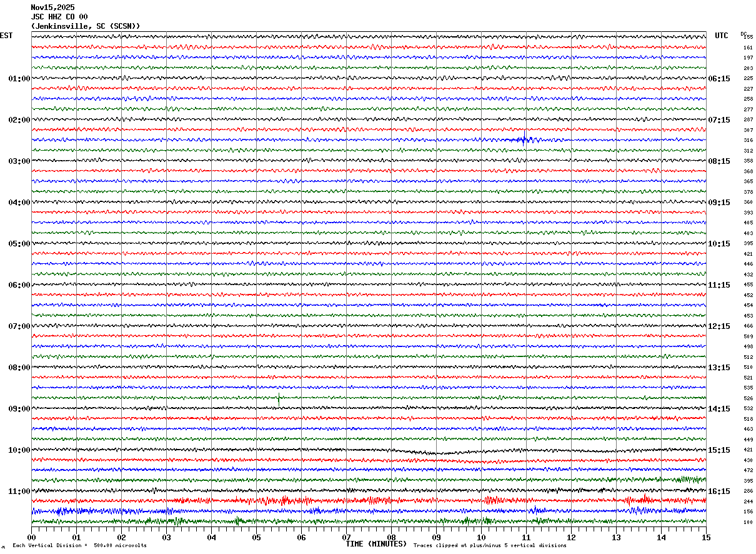The image size is (756, 554).
Task: Click the minute 15 tick label
Action: 706,537
